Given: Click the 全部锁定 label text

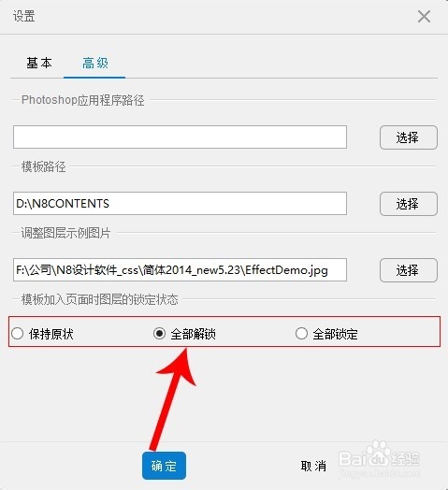Looking at the screenshot, I should click(335, 334).
